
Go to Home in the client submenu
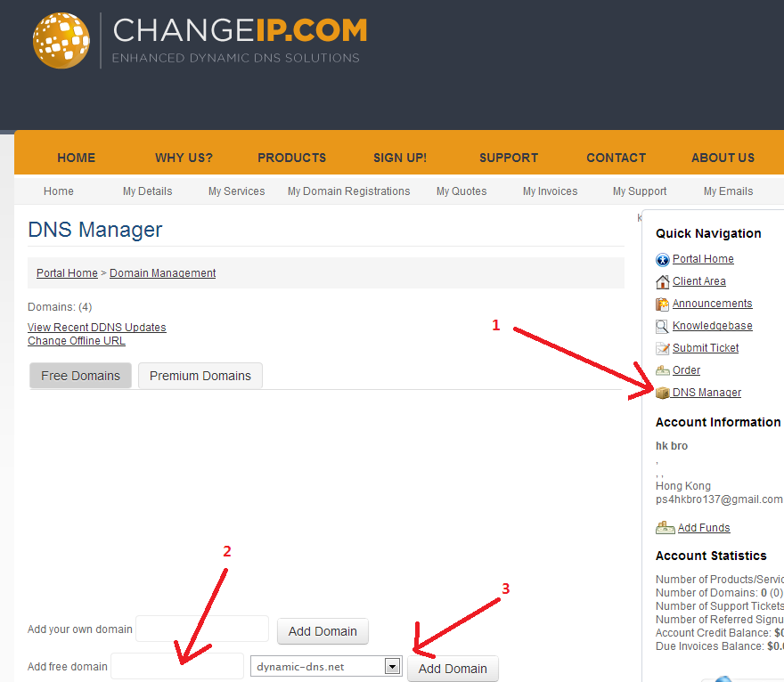pyautogui.click(x=59, y=191)
